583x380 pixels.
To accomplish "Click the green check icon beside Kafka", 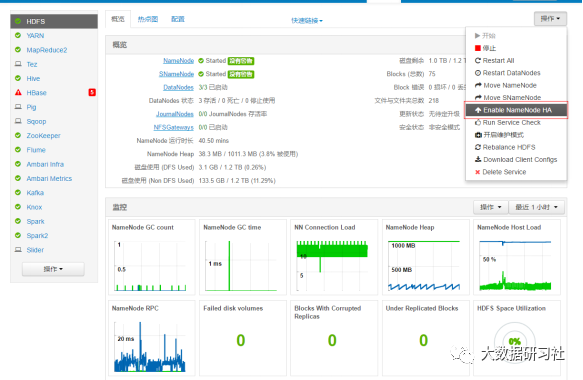I will point(18,192).
